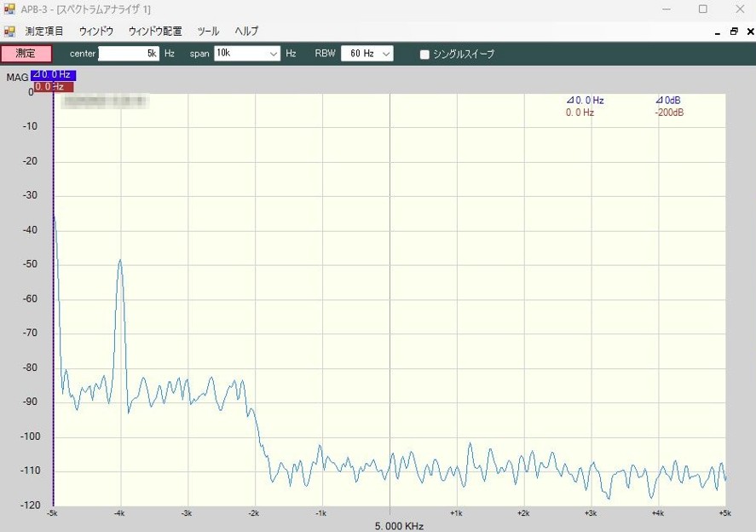Screen dimensions: 756x532
Task: Minimize the APB-3 main window
Action: (x=665, y=9)
